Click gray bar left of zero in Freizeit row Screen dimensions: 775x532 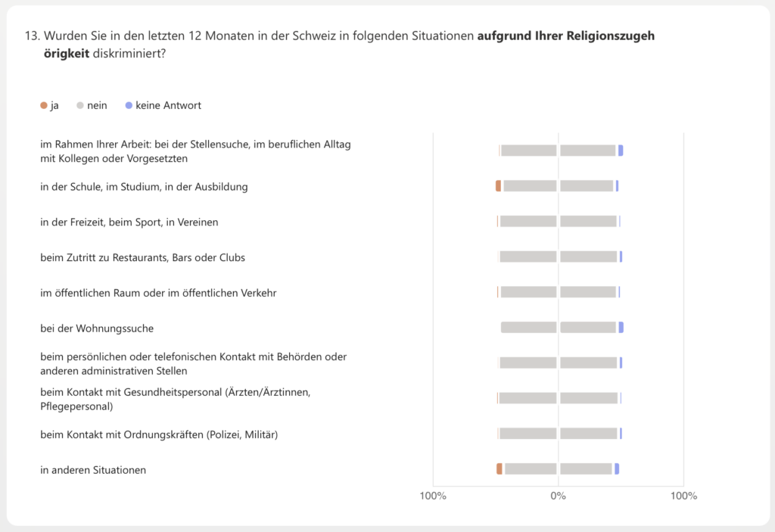click(528, 222)
